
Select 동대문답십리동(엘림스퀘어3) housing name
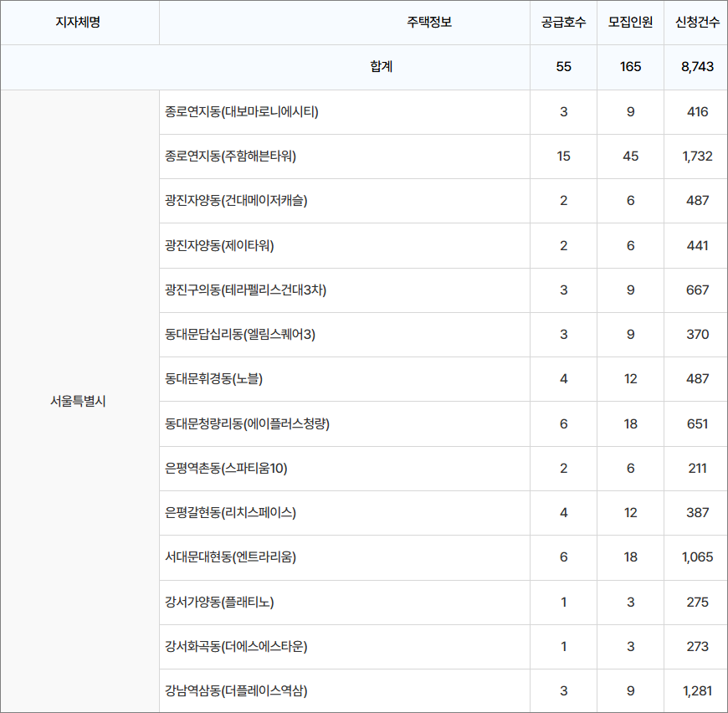click(240, 334)
